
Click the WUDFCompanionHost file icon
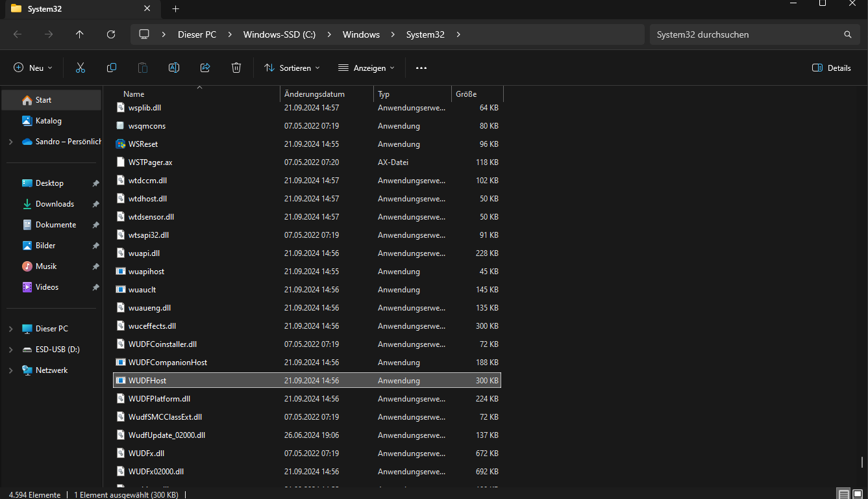[x=120, y=363]
